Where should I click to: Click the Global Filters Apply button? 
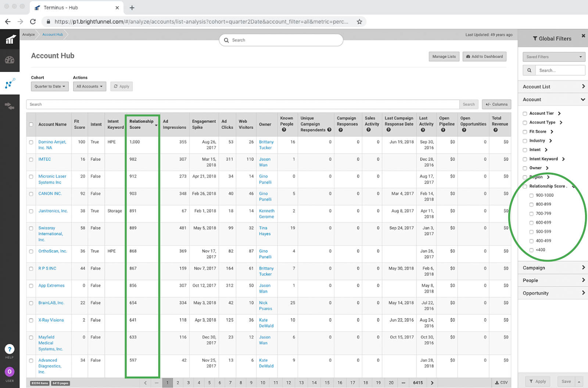tap(537, 382)
